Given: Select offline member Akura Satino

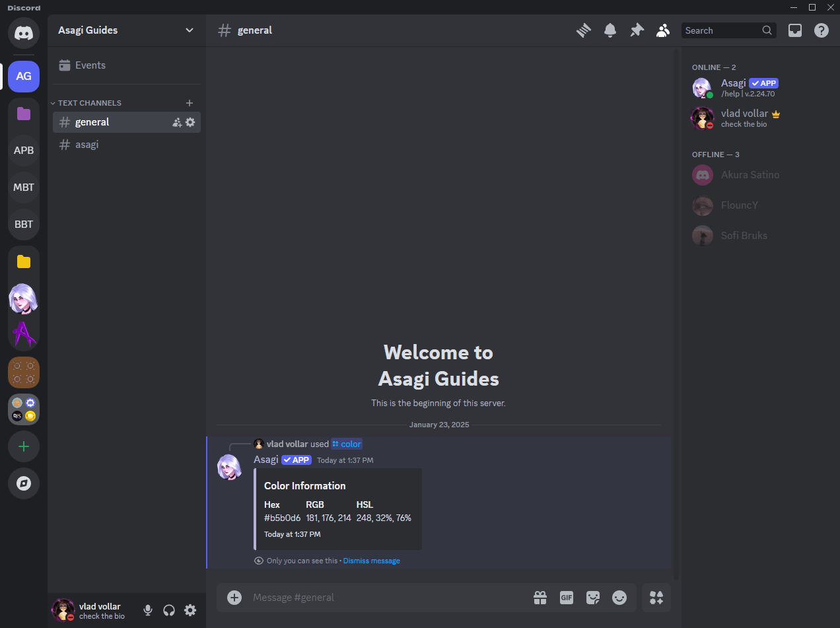Looking at the screenshot, I should pyautogui.click(x=759, y=175).
